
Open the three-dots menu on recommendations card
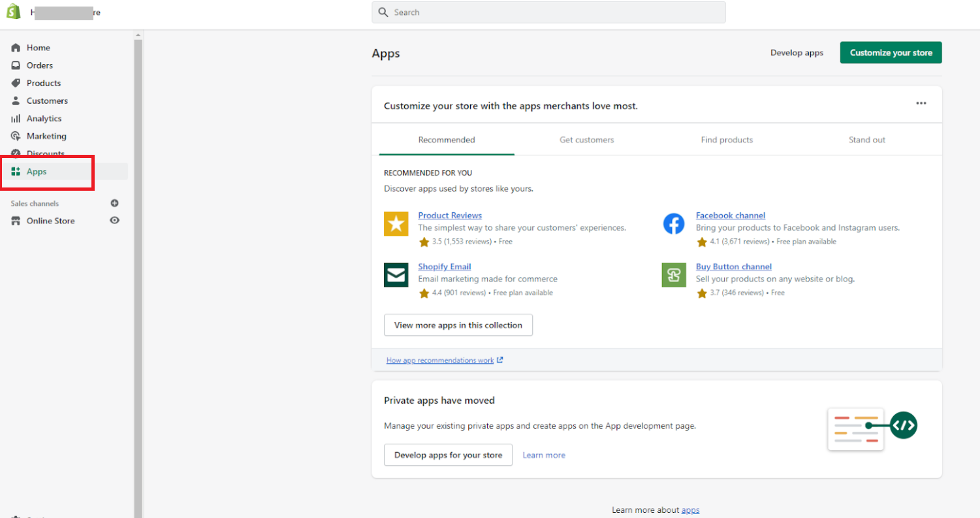point(921,103)
